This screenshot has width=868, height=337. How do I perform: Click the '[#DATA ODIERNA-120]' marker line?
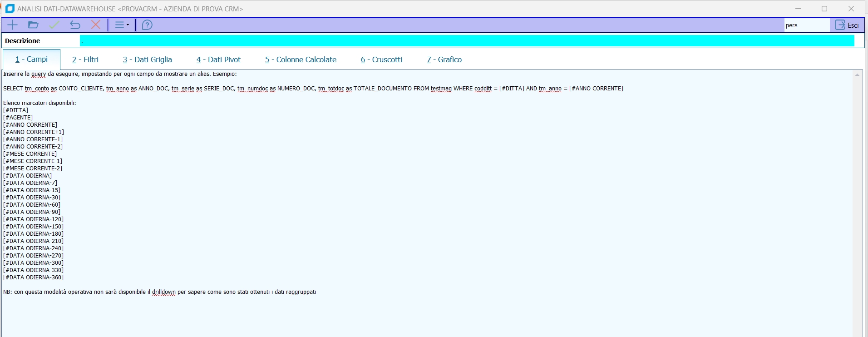click(x=34, y=219)
